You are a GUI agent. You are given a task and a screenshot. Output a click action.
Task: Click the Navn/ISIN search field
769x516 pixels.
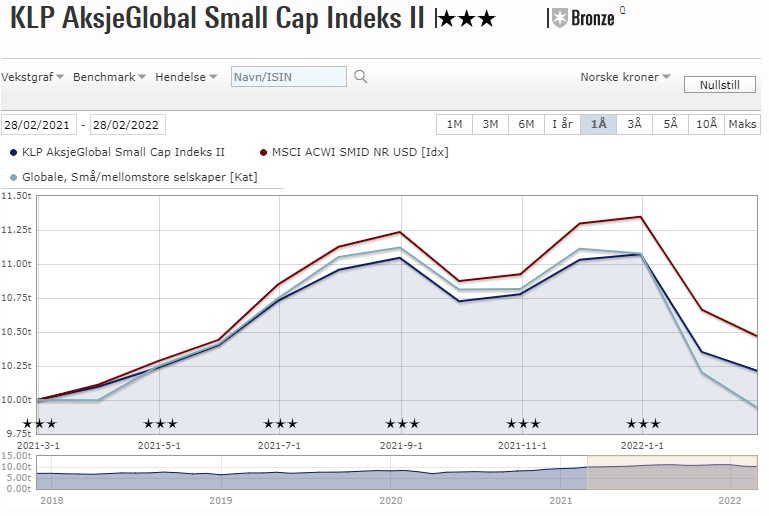pos(289,77)
